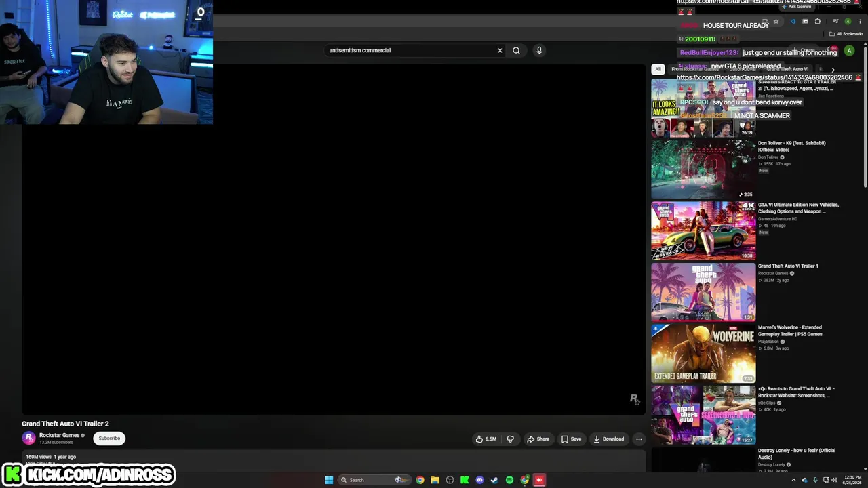The height and width of the screenshot is (488, 868).
Task: Dislike the current video
Action: pyautogui.click(x=510, y=439)
